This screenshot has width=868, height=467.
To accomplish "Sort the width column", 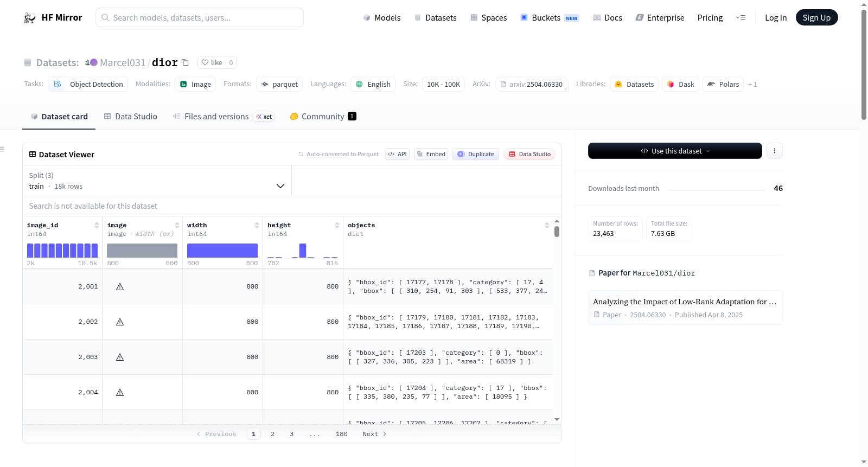I will 257,225.
